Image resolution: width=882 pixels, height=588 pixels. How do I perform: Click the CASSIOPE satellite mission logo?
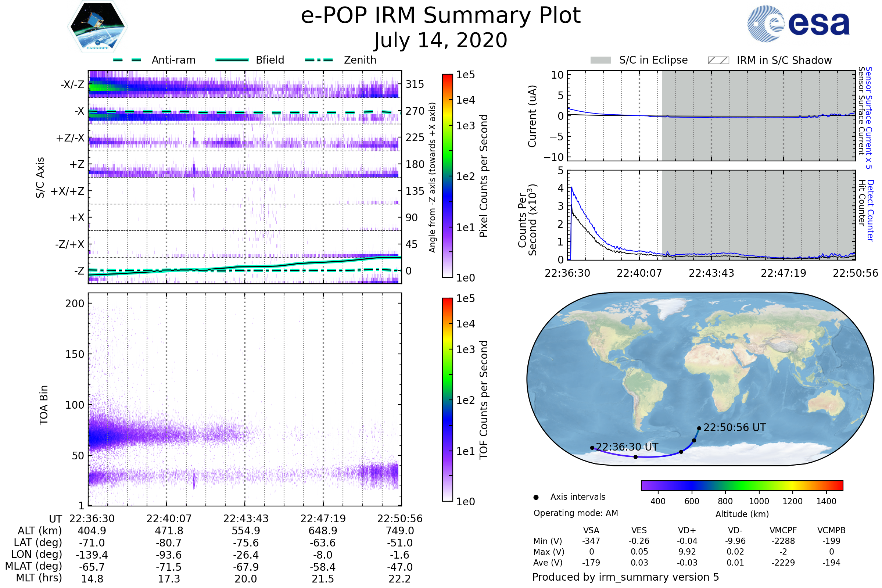(97, 27)
